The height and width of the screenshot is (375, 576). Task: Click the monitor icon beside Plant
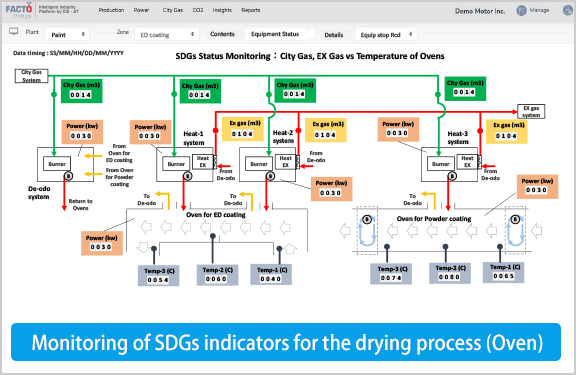point(14,32)
